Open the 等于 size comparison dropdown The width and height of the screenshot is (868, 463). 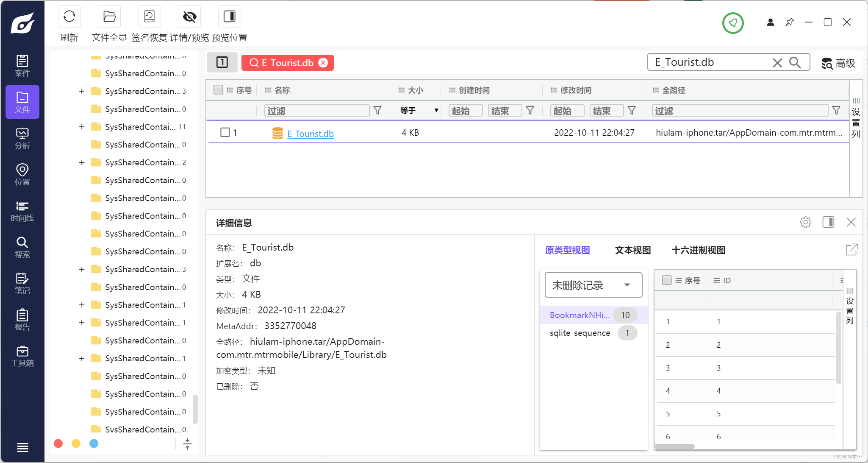[x=419, y=111]
